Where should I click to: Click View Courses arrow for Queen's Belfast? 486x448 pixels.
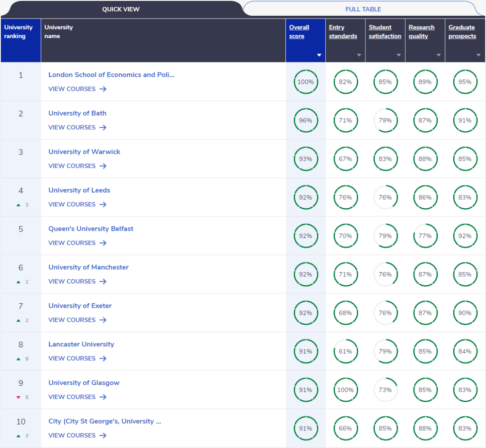(103, 243)
